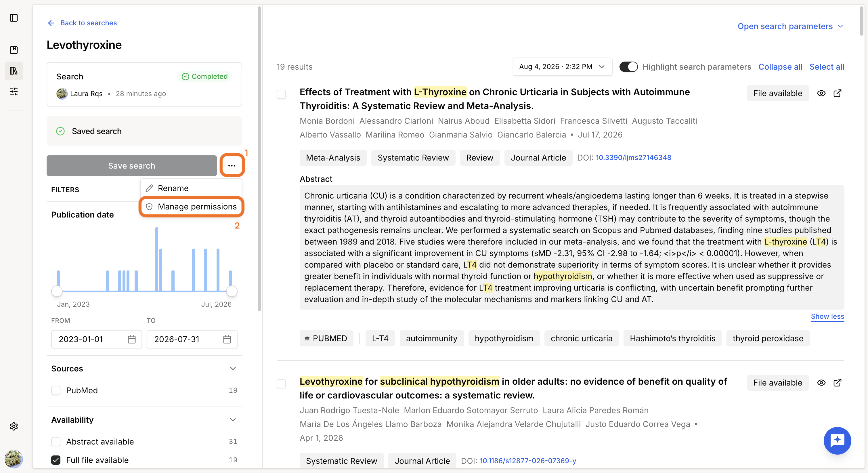Click right handle of publication date slider
The width and height of the screenshot is (868, 473).
[x=232, y=291]
